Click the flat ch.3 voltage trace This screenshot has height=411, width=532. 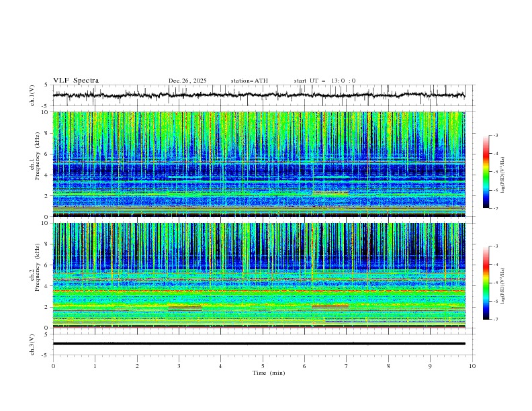[259, 344]
